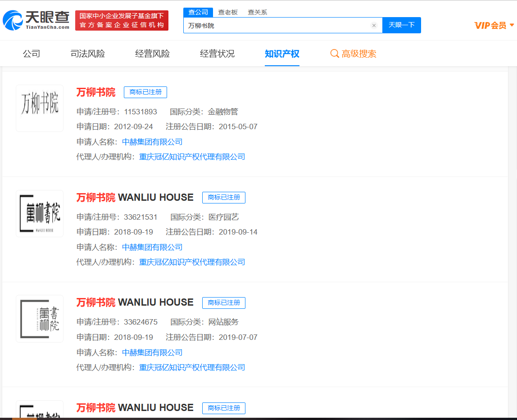Click registration announcement date 2019-09-14

[238, 232]
